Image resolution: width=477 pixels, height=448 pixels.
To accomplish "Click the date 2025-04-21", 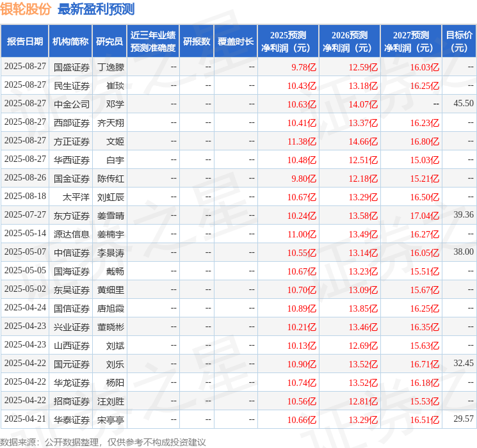I will (25, 419).
